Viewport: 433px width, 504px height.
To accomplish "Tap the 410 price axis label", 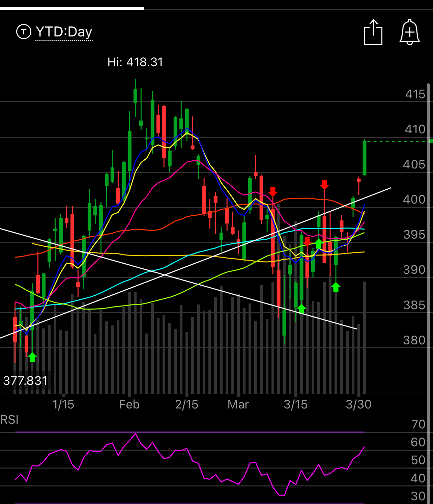I will pyautogui.click(x=415, y=129).
